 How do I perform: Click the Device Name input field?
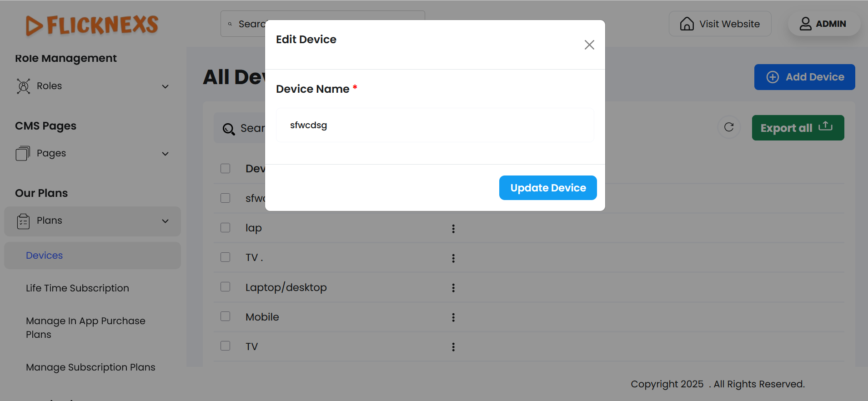tap(435, 125)
